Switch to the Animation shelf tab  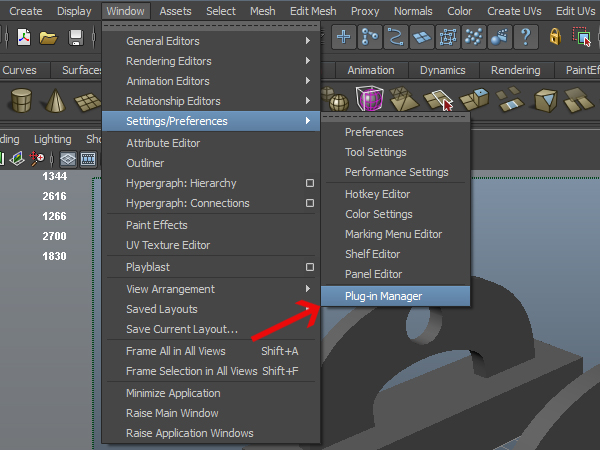pyautogui.click(x=371, y=70)
